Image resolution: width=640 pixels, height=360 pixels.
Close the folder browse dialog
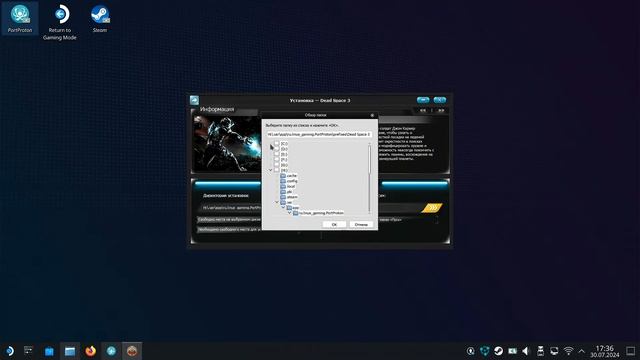(x=372, y=116)
